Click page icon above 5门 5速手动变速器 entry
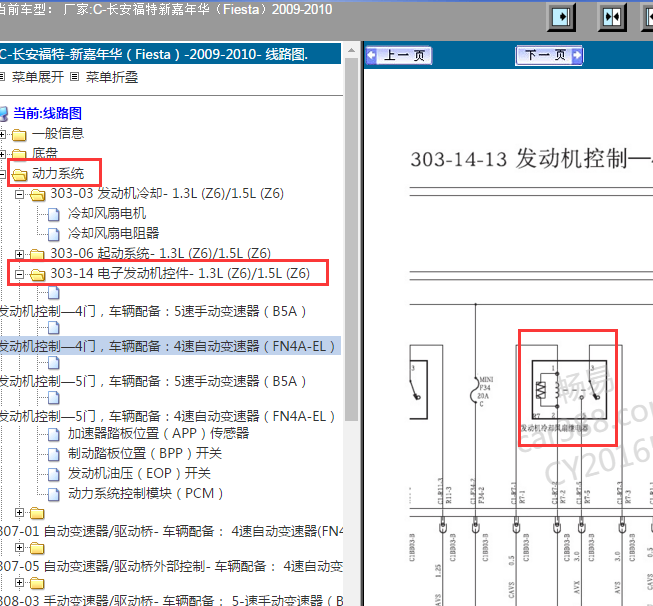 (x=53, y=363)
